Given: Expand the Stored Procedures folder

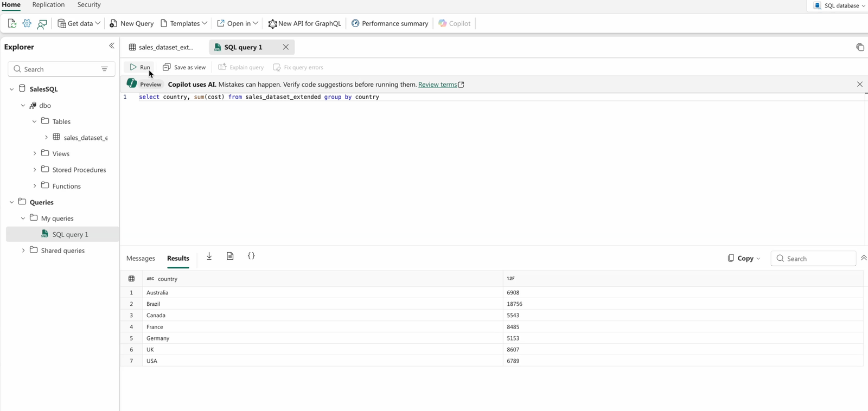Looking at the screenshot, I should pos(35,170).
